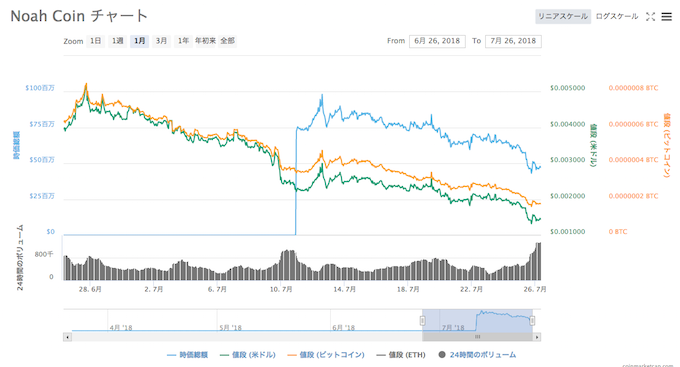This screenshot has width=680, height=367.
Task: Click the $100百万 axis label
Action: click(40, 88)
